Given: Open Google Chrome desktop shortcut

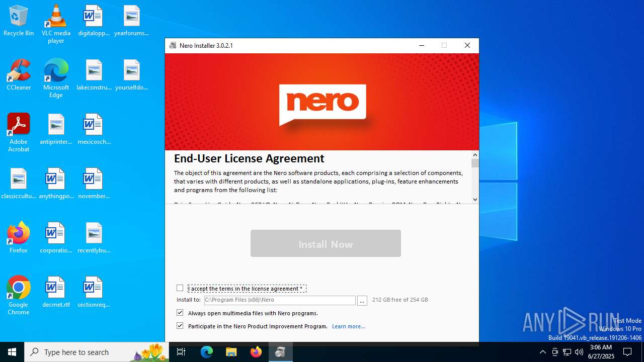Looking at the screenshot, I should pyautogui.click(x=19, y=296).
